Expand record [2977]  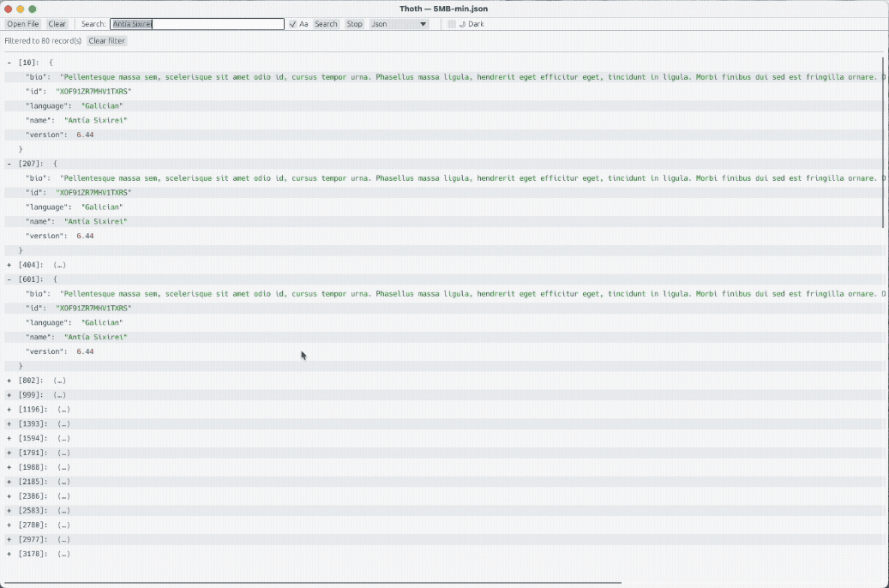[x=9, y=539]
